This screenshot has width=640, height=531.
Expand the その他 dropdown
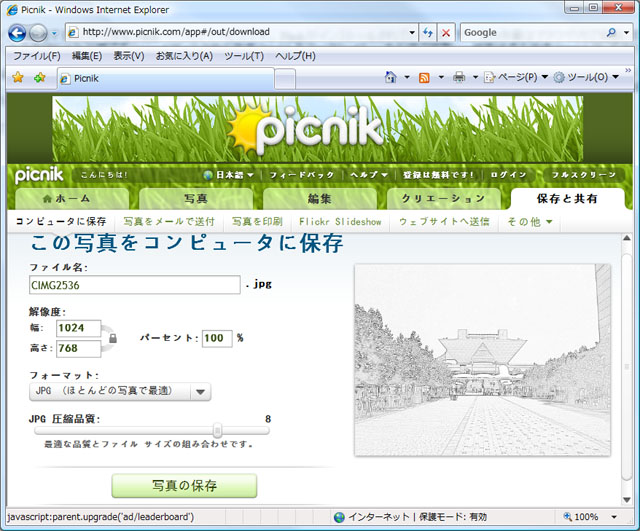tap(530, 222)
